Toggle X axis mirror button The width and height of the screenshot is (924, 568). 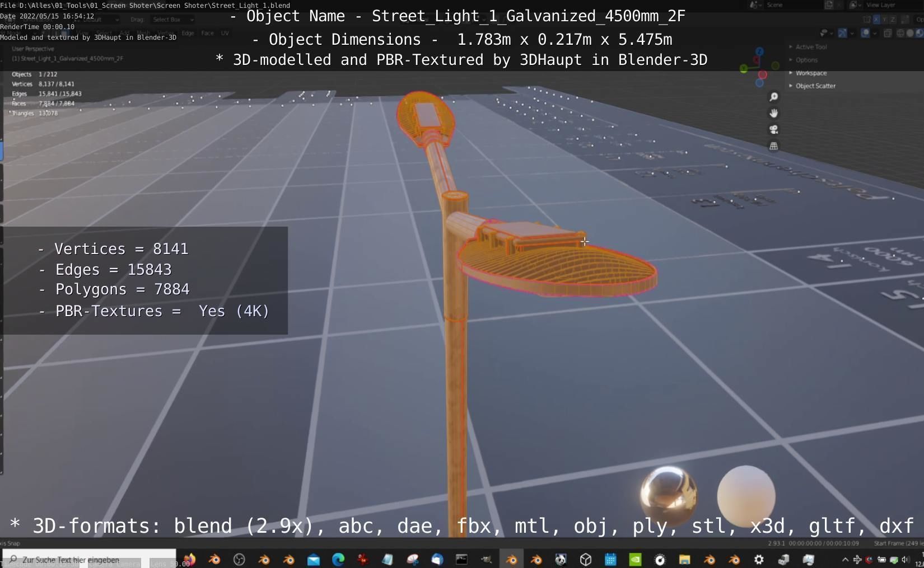pyautogui.click(x=876, y=20)
